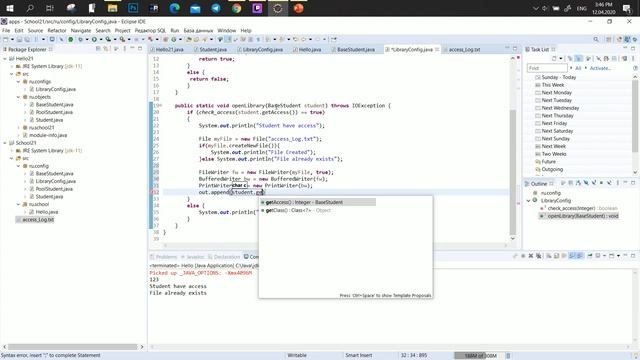Click the Package Explorer horizontal scrollbar
This screenshot has height=360, width=640.
pos(73,347)
